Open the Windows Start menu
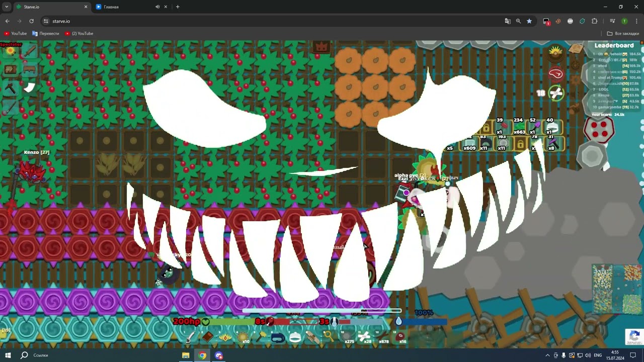The height and width of the screenshot is (362, 644). point(8,355)
